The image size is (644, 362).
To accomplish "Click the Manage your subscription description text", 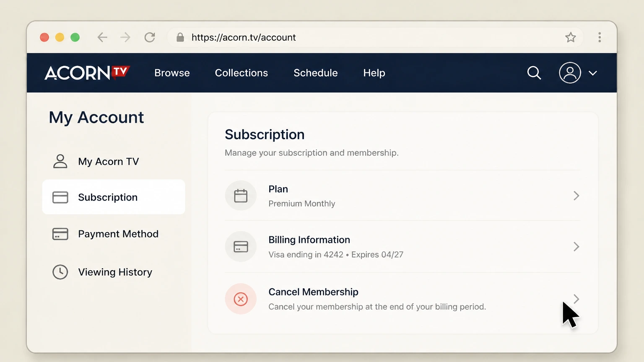I will (312, 153).
